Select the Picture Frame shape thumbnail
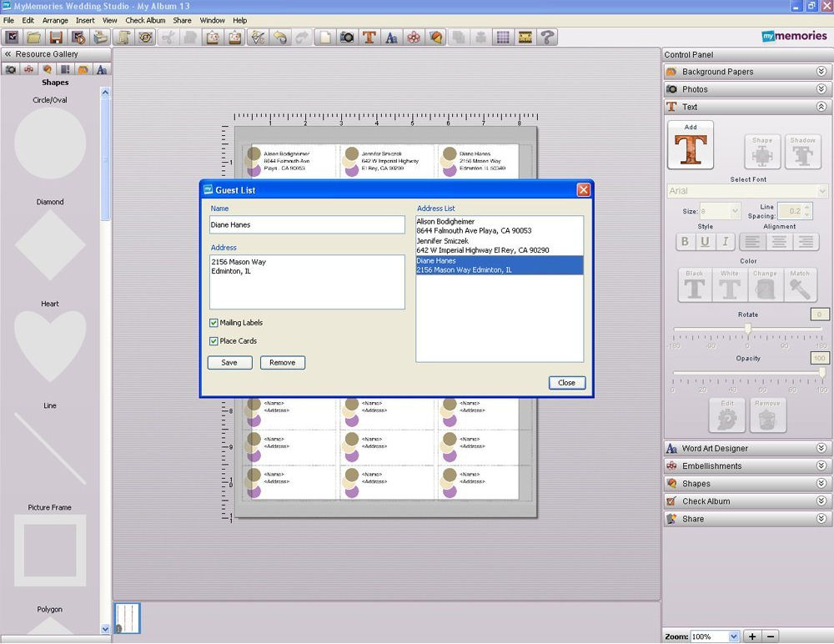The height and width of the screenshot is (644, 834). click(50, 551)
